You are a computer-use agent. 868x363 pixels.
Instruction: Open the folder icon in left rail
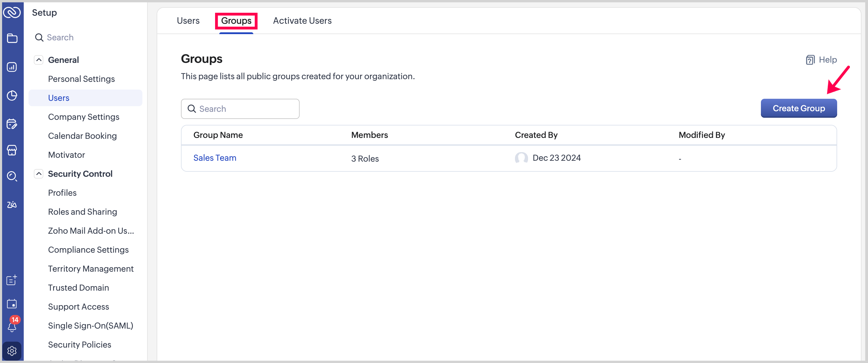tap(12, 38)
